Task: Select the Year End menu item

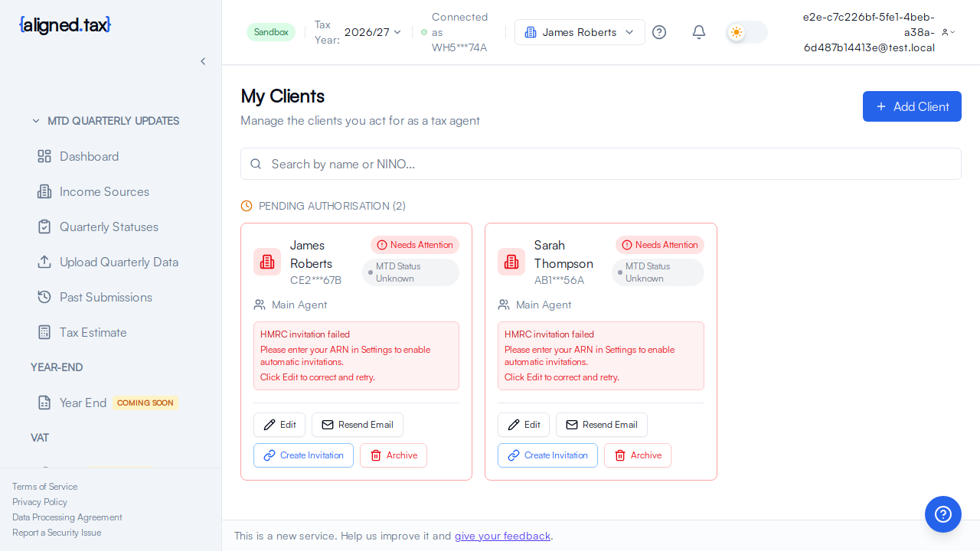Action: (x=83, y=403)
